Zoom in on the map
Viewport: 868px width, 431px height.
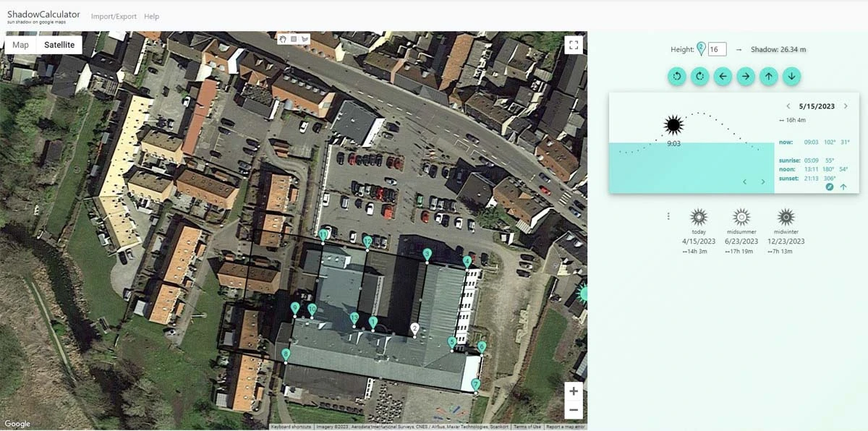coord(574,391)
